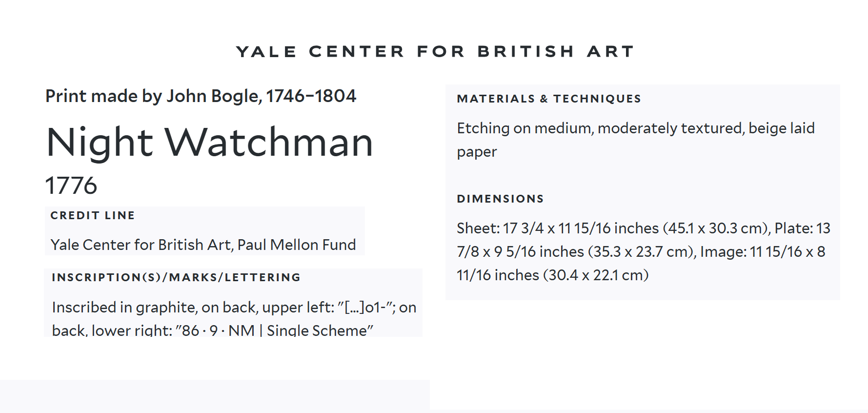868x413 pixels.
Task: Click the word BRITISH in the header
Action: coord(525,51)
